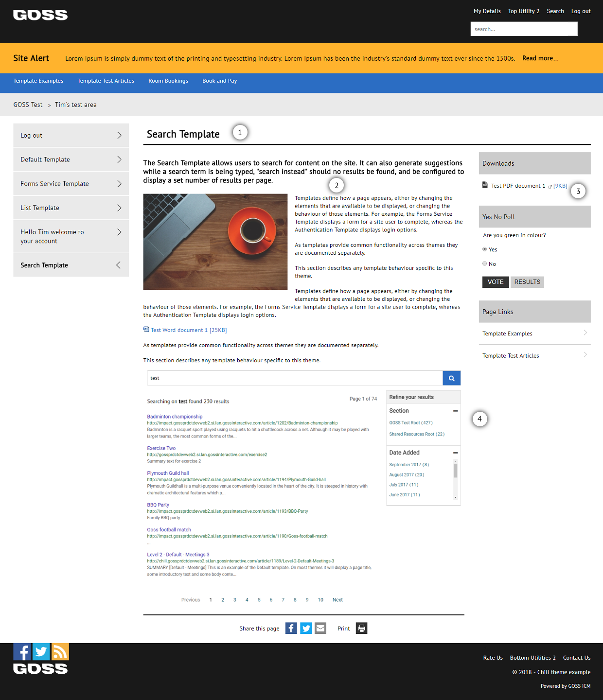Open footer Facebook icon
Viewport: 603px width, 700px height.
[22, 651]
